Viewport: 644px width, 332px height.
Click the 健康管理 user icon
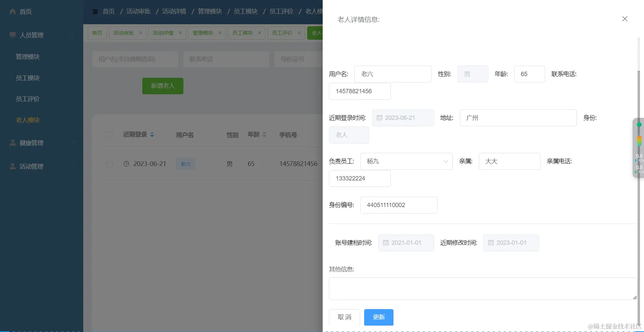[x=13, y=143]
